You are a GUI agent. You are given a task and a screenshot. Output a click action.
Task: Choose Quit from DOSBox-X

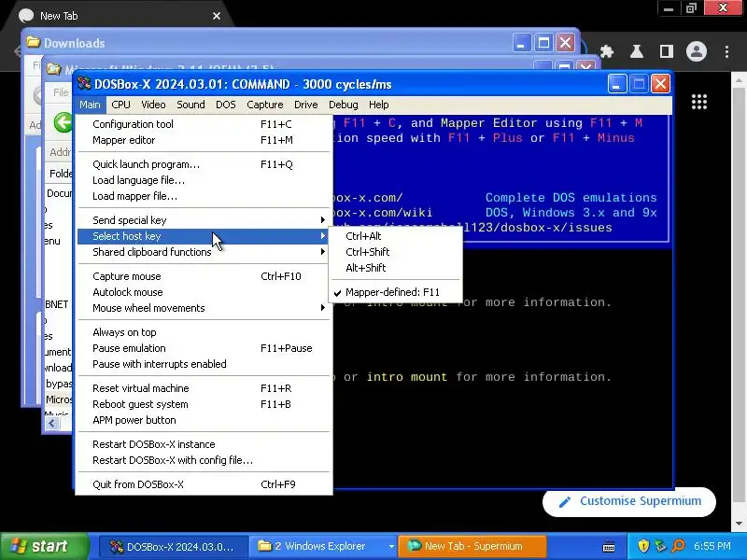[x=204, y=484]
